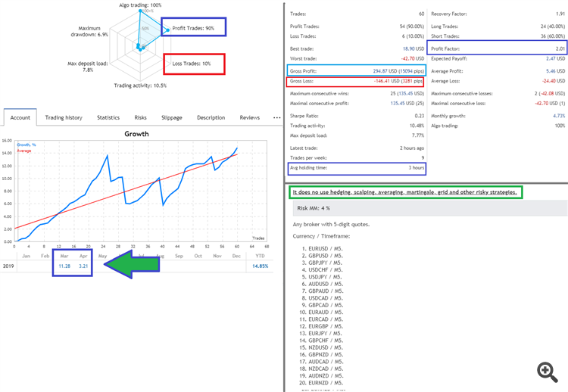Click list item EURGBP / M5
Screen dimensions: 568x392
pyautogui.click(x=326, y=326)
